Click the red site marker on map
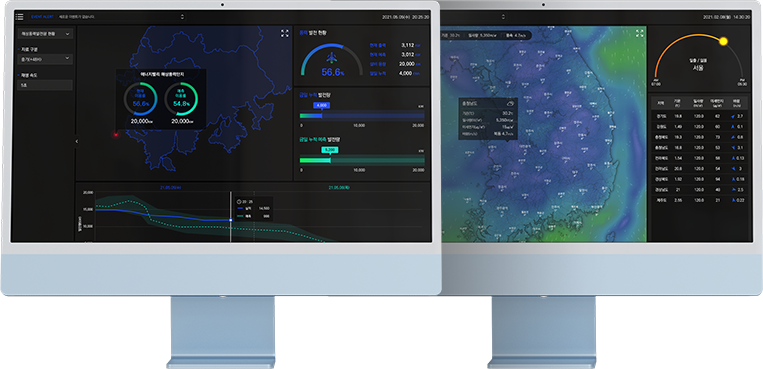Screen dimensions: 763x369 (116, 134)
